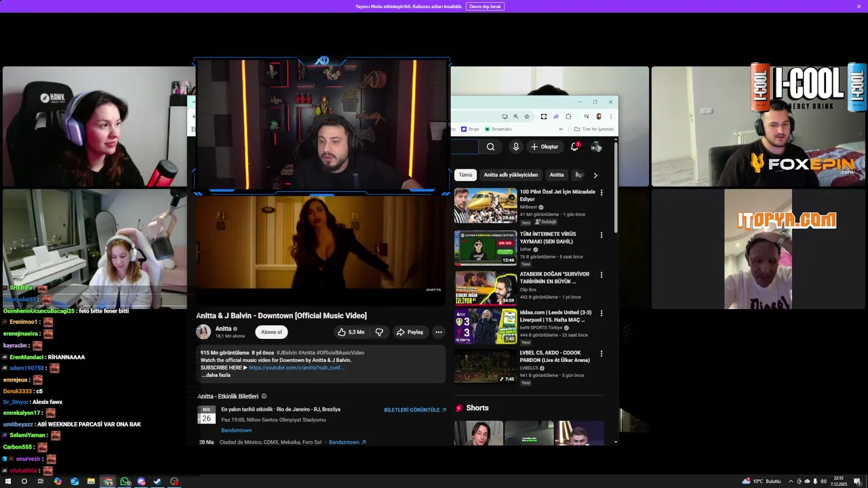The height and width of the screenshot is (488, 868).
Task: Open black-and-white extension icon in Chrome toolbar
Action: pyautogui.click(x=544, y=117)
